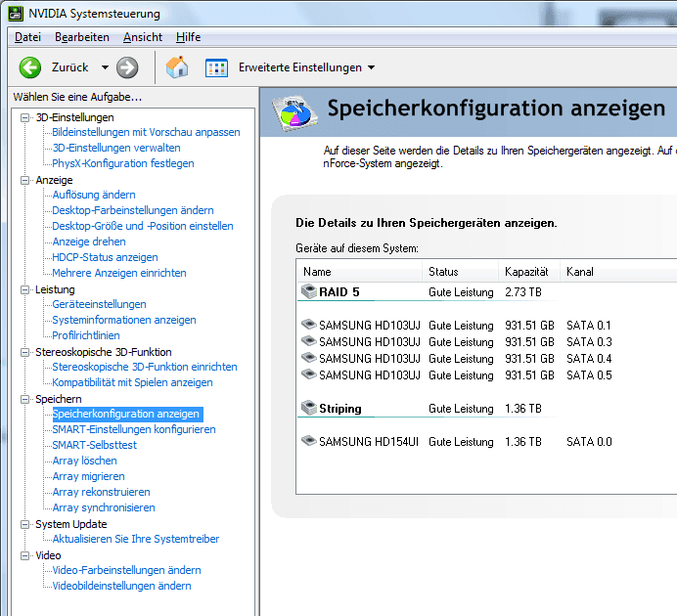Click the drive icon for SATA 0.4
Screen dimensions: 677x616
pyautogui.click(x=309, y=358)
